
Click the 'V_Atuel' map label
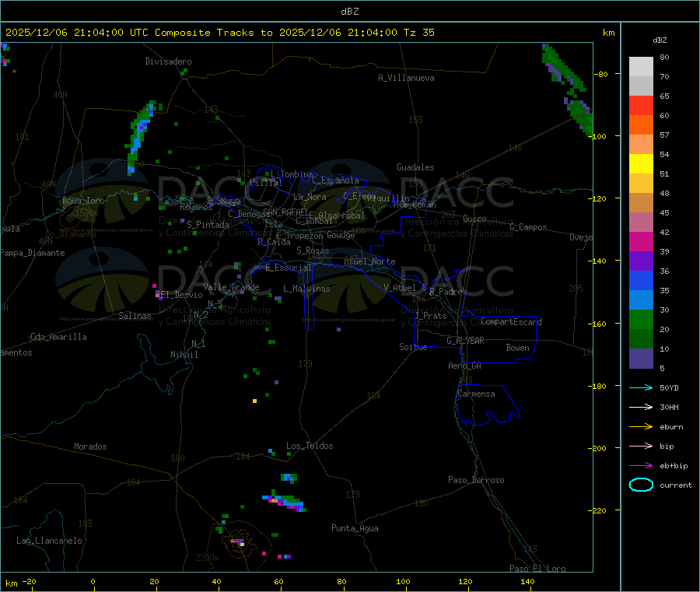pos(400,288)
